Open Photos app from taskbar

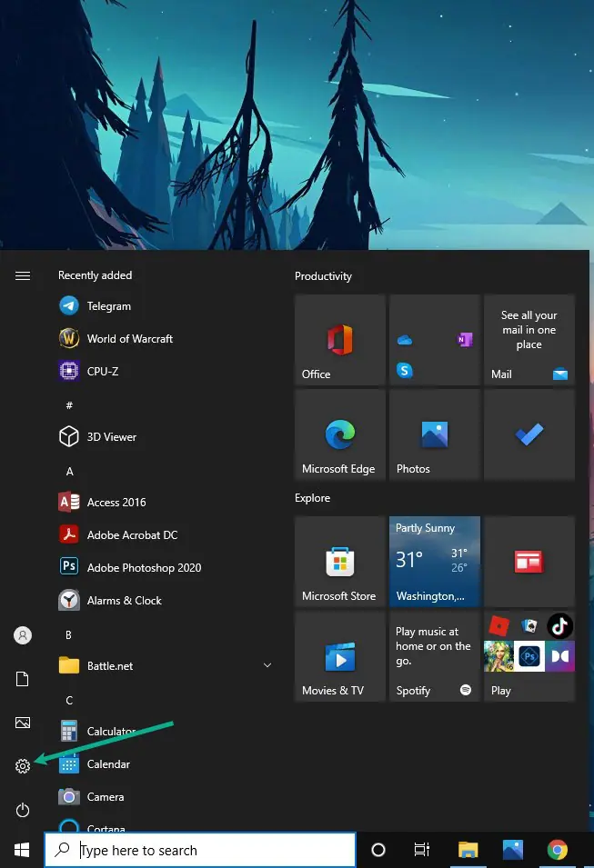tap(513, 850)
